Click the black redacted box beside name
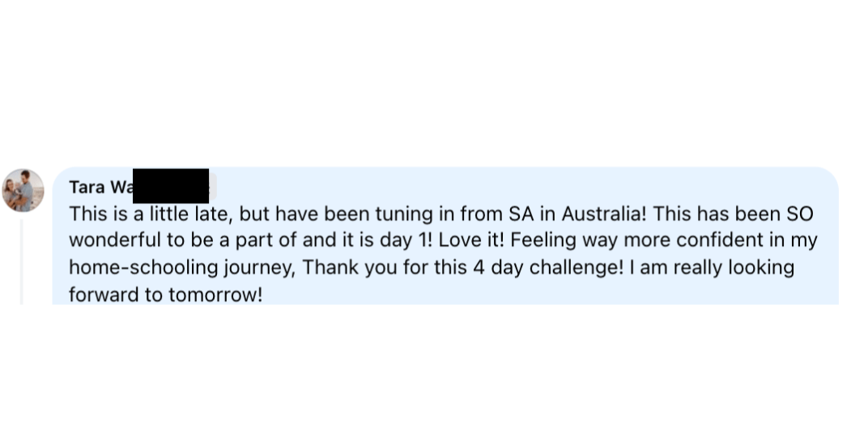Image resolution: width=868 pixels, height=441 pixels. (x=170, y=186)
